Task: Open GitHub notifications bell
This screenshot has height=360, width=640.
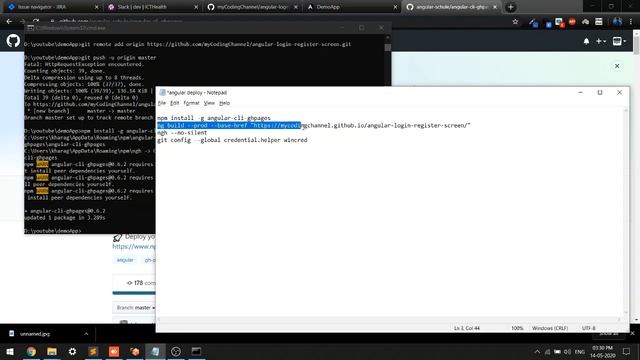Action: tap(586, 41)
